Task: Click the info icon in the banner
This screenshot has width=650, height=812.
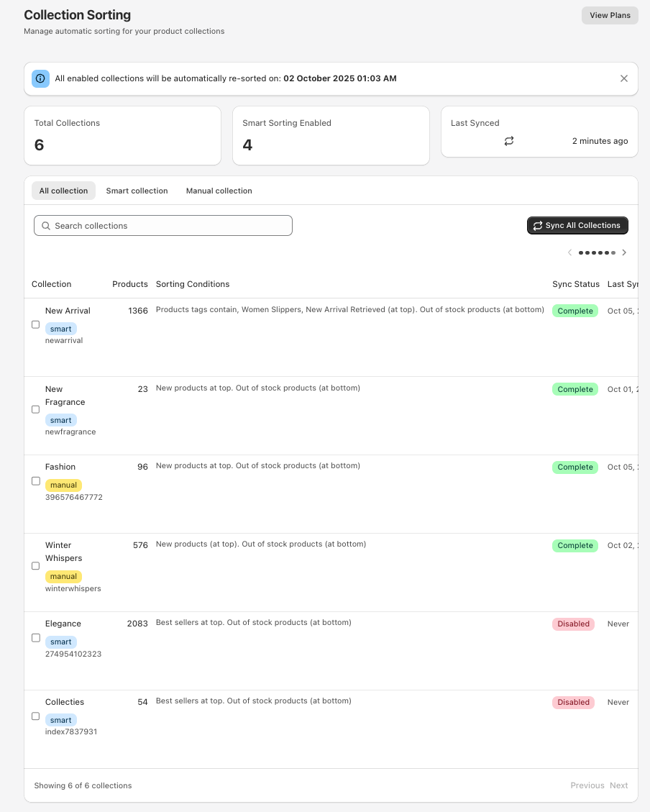Action: 40,78
